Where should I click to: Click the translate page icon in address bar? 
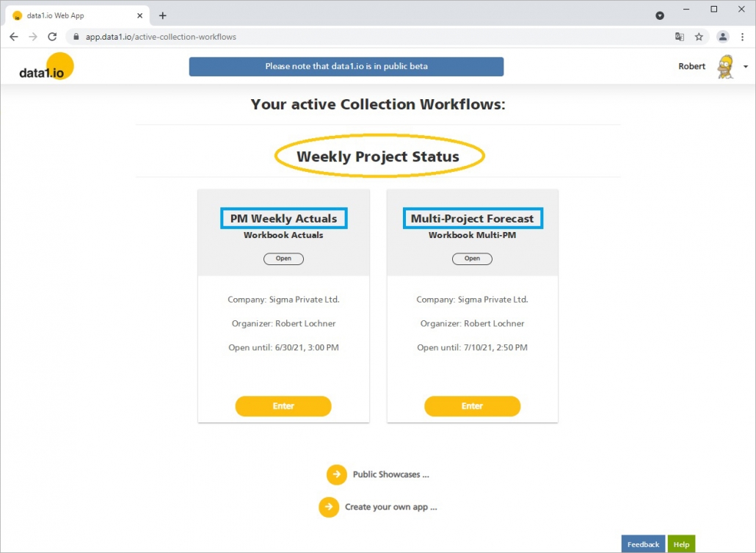[680, 37]
